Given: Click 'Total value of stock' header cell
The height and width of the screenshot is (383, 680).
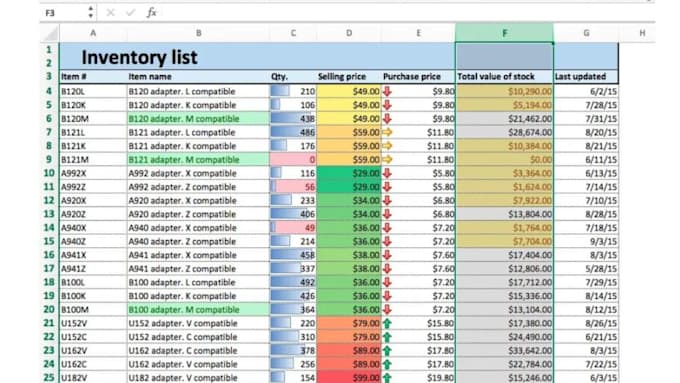Looking at the screenshot, I should point(504,77).
